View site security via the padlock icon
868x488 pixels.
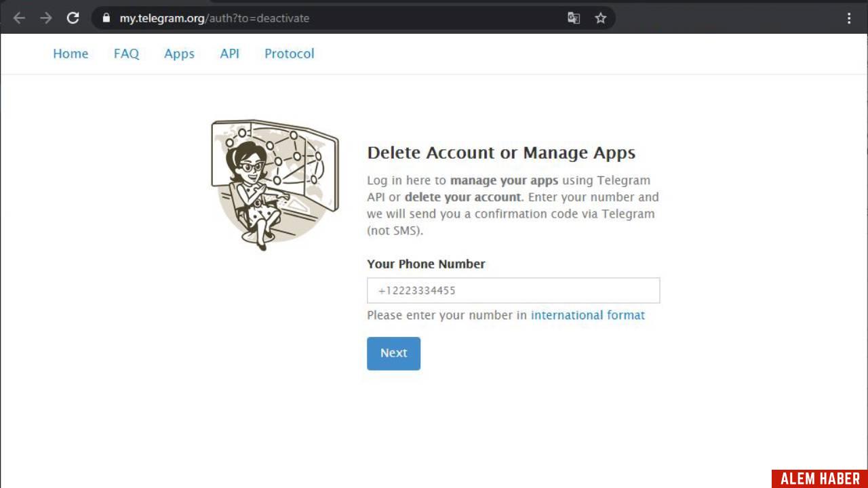point(106,18)
